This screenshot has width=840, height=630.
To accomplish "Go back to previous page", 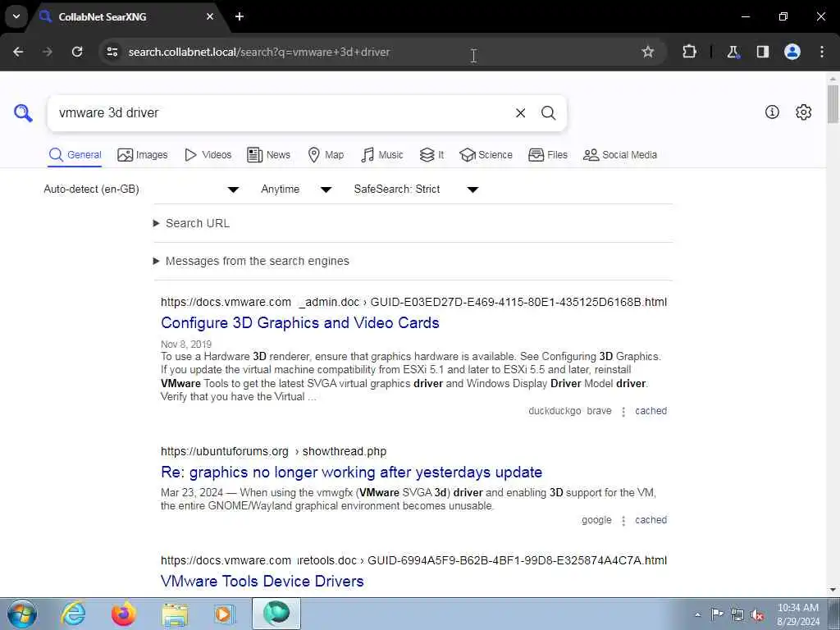I will tap(18, 52).
